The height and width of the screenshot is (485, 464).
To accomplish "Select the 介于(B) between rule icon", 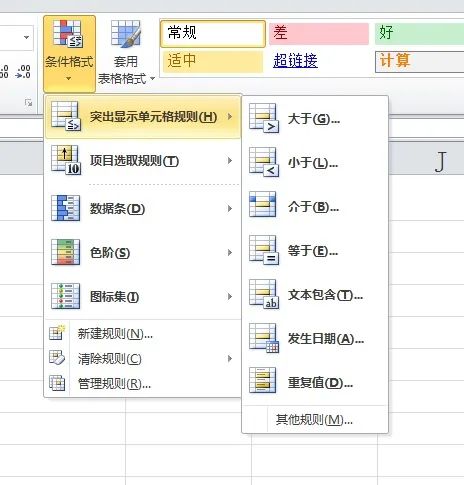I will (263, 204).
